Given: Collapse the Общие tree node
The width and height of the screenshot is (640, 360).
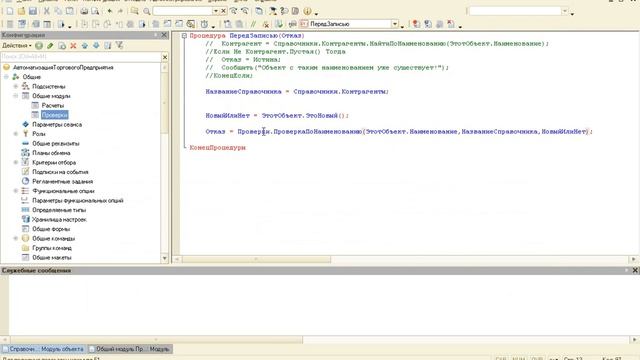Looking at the screenshot, I should 6,77.
